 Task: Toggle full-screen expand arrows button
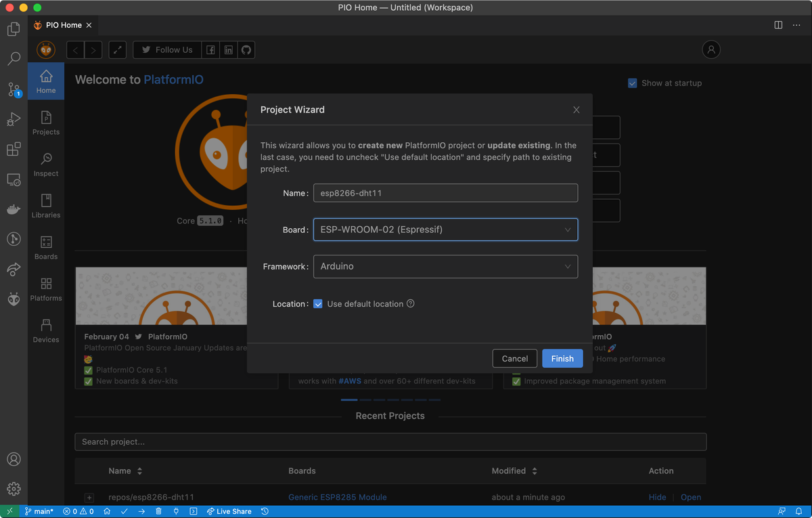[x=118, y=50]
